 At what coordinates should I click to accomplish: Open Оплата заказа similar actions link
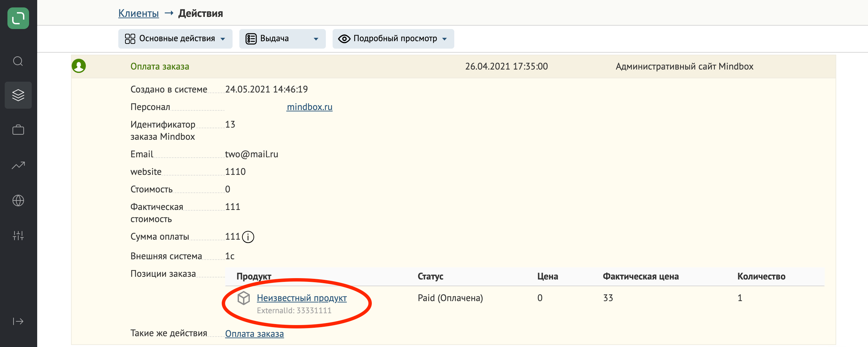tap(255, 334)
